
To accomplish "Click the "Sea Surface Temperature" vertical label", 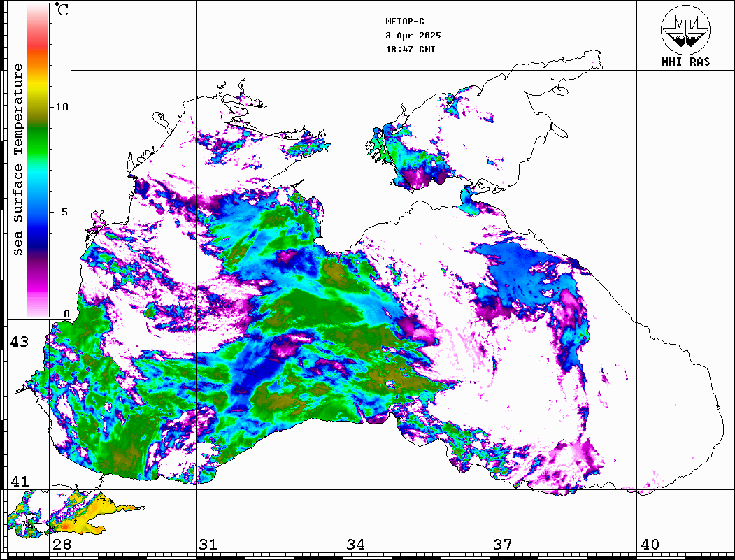I will [17, 159].
